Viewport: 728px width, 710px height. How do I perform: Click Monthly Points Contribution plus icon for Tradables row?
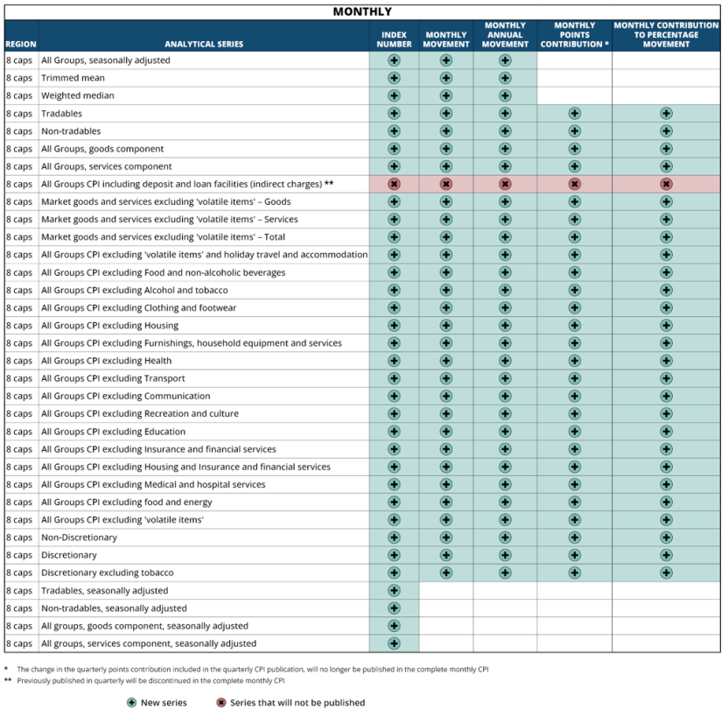[574, 113]
